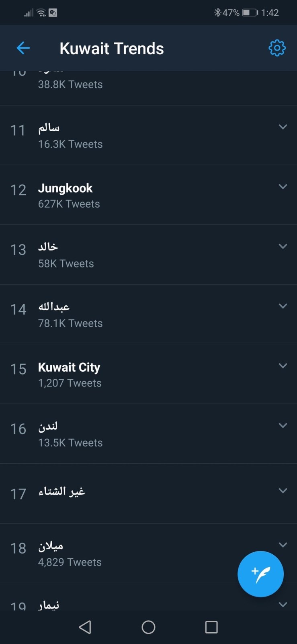297x644 pixels.
Task: Tap the back arrow icon
Action: pos(23,48)
